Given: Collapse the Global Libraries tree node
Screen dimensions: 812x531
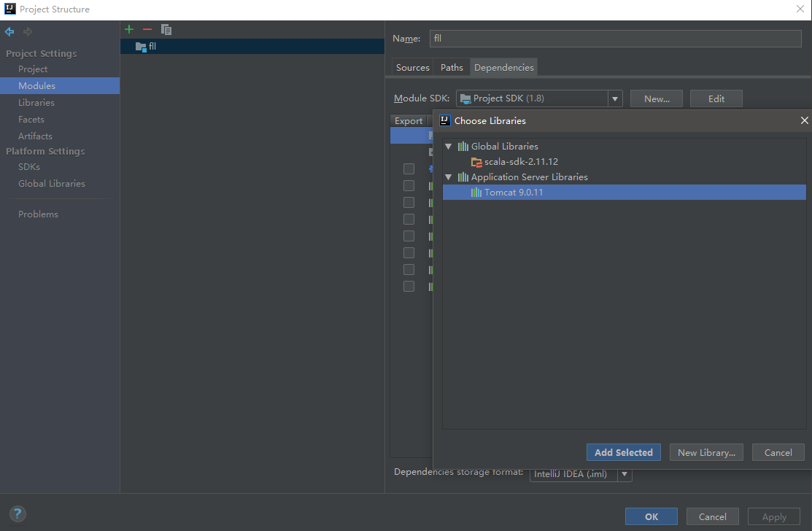Looking at the screenshot, I should tap(449, 147).
